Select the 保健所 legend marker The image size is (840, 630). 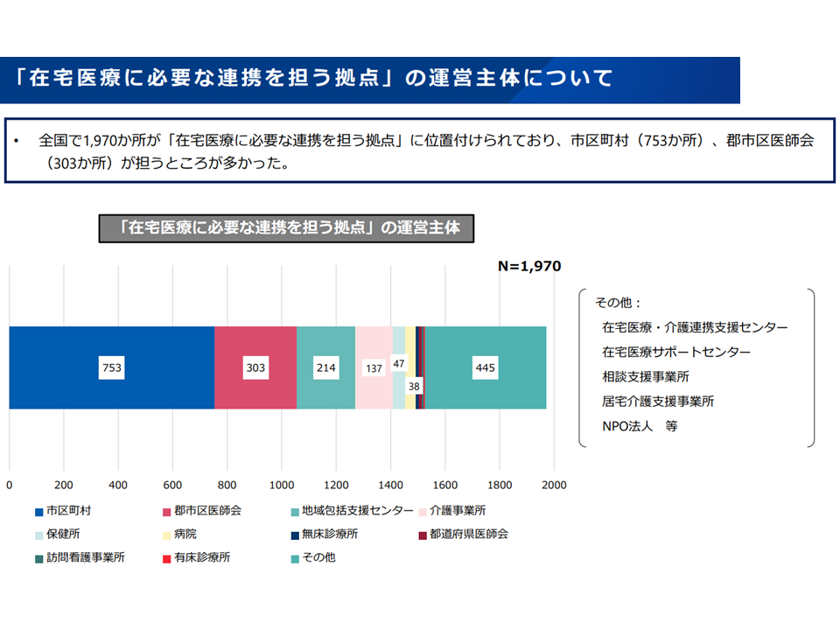[39, 534]
